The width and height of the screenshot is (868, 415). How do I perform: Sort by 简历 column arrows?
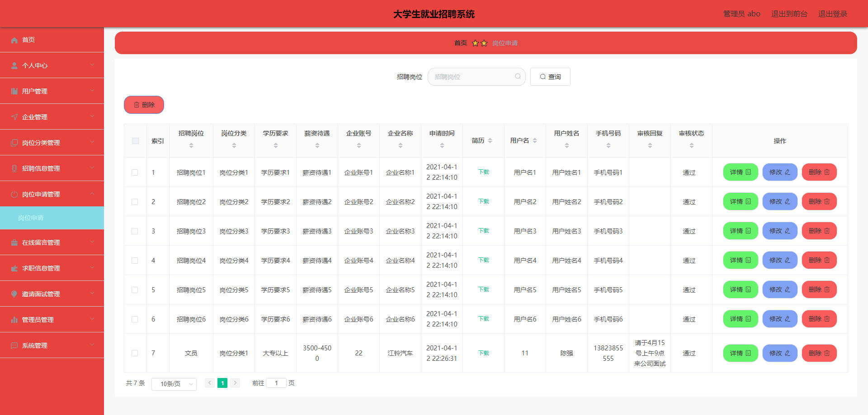(x=490, y=141)
